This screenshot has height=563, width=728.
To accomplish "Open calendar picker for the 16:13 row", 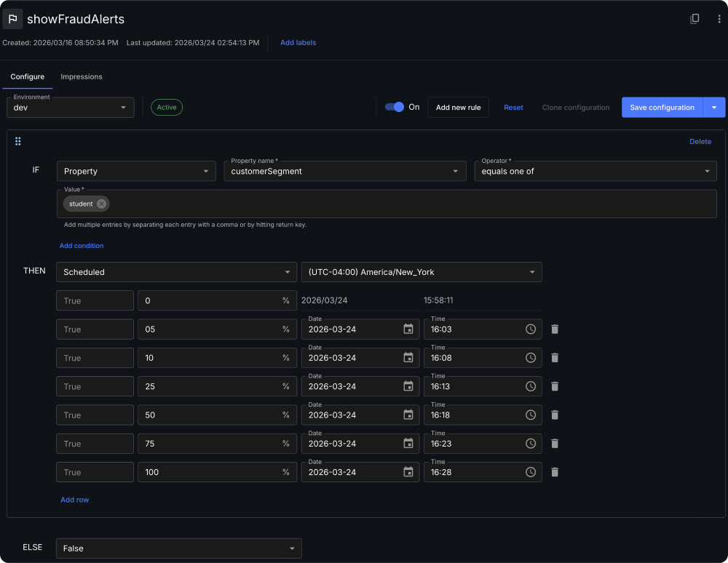I will pyautogui.click(x=408, y=386).
